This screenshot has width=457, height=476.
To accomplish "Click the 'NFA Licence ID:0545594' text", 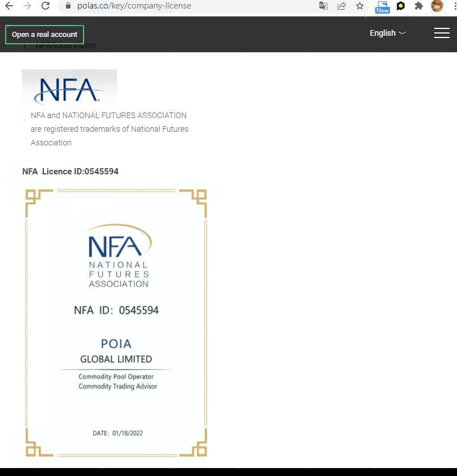I will (70, 172).
